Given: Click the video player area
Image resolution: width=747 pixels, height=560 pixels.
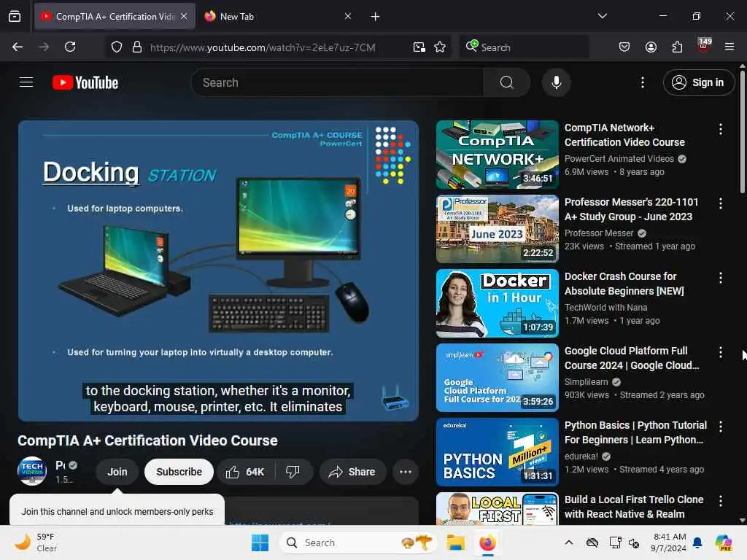Looking at the screenshot, I should (218, 271).
